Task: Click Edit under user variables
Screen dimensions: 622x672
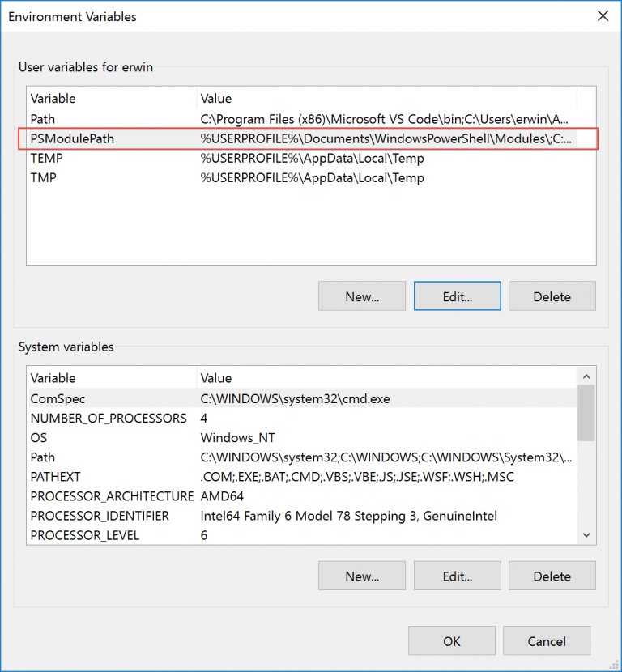Action: click(457, 296)
